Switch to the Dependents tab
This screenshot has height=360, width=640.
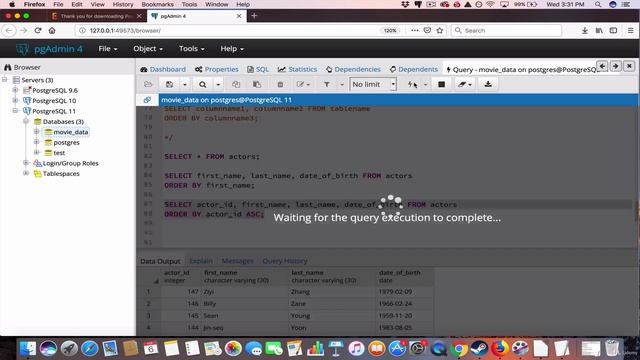point(413,69)
